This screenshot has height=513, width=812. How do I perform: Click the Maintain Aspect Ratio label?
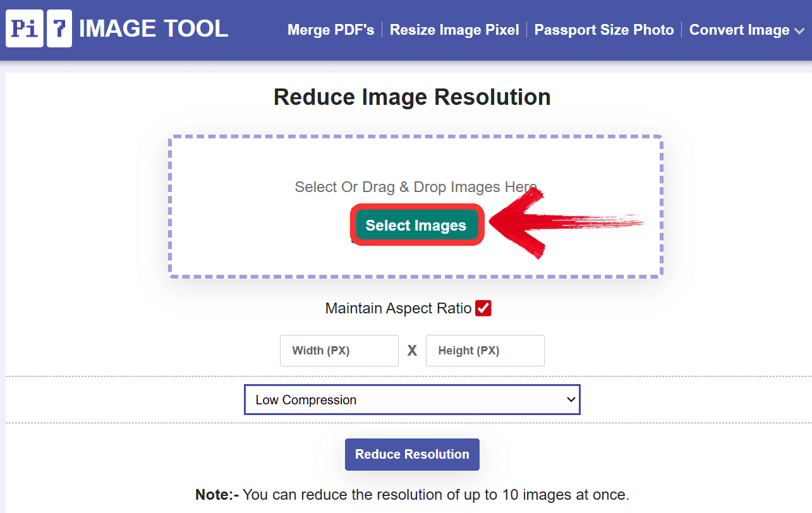click(398, 308)
